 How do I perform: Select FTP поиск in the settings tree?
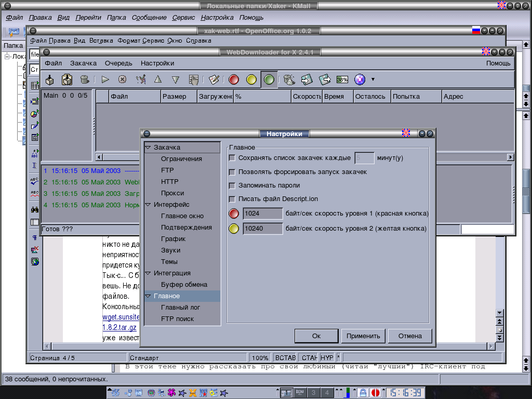(x=178, y=319)
